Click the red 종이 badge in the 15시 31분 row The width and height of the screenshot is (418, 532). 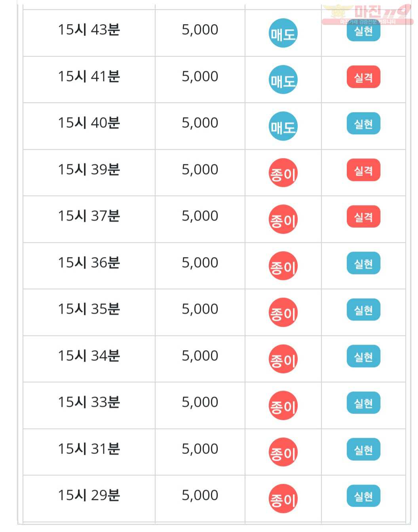(x=283, y=452)
